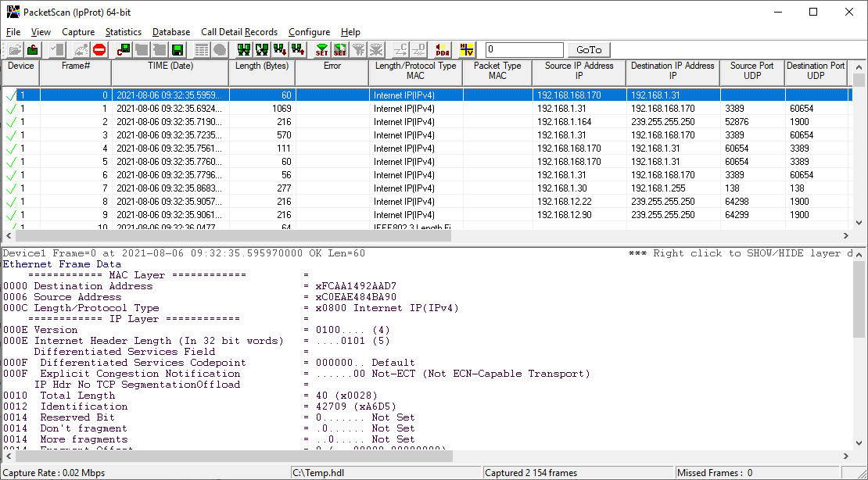The height and width of the screenshot is (480, 868).
Task: Click the green floppy disk save icon
Action: 178,50
